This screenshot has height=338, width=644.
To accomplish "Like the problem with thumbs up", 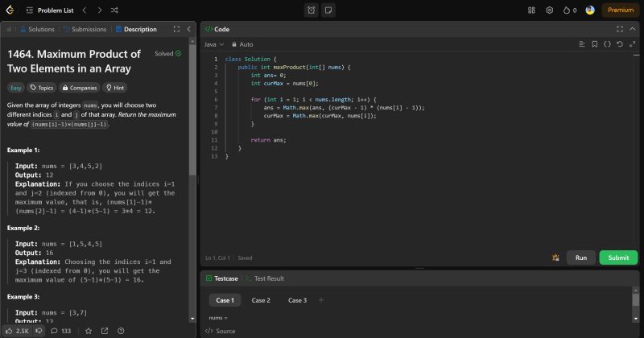I will point(18,331).
